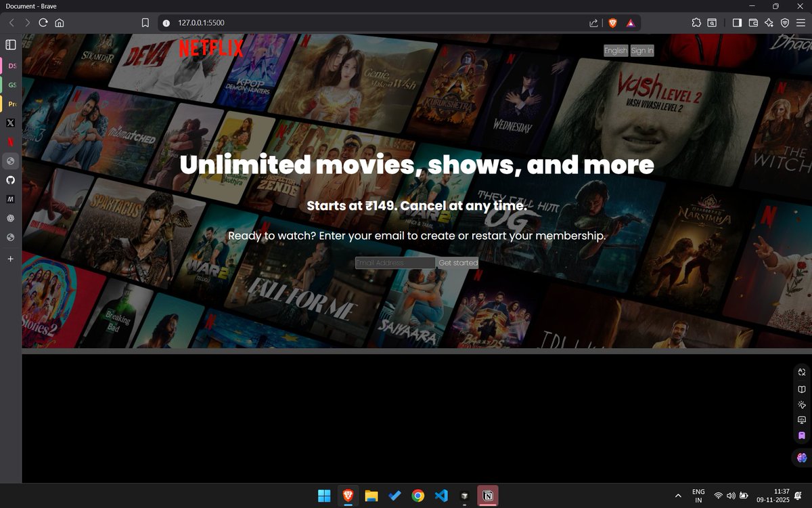
Task: Open Google Chrome from the taskbar
Action: (418, 496)
